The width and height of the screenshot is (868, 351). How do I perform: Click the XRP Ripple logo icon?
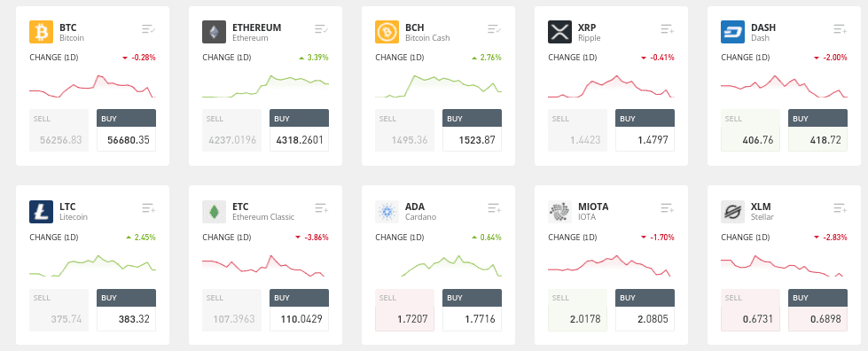[559, 32]
